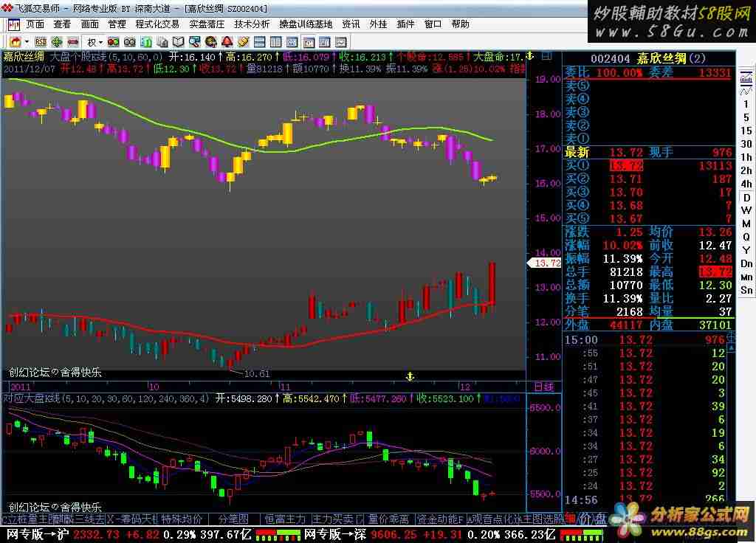Open the 技术分析 menu
This screenshot has width=756, height=543.
pos(252,24)
